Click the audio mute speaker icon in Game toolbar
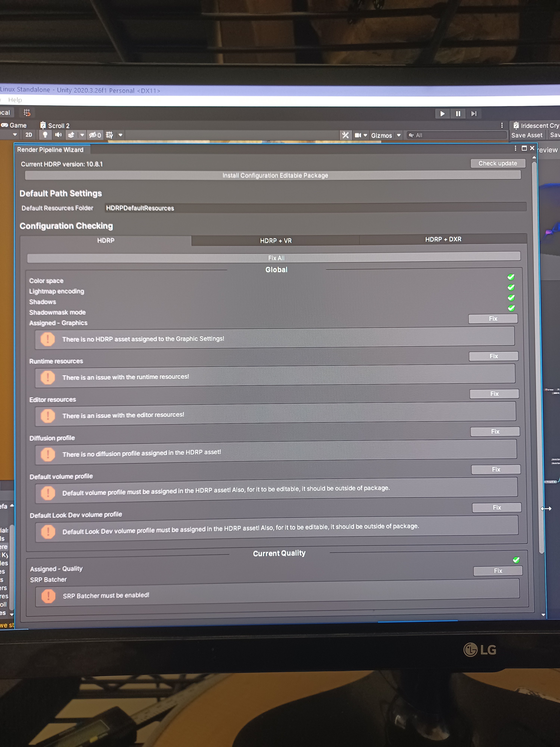Image resolution: width=560 pixels, height=747 pixels. click(x=58, y=135)
